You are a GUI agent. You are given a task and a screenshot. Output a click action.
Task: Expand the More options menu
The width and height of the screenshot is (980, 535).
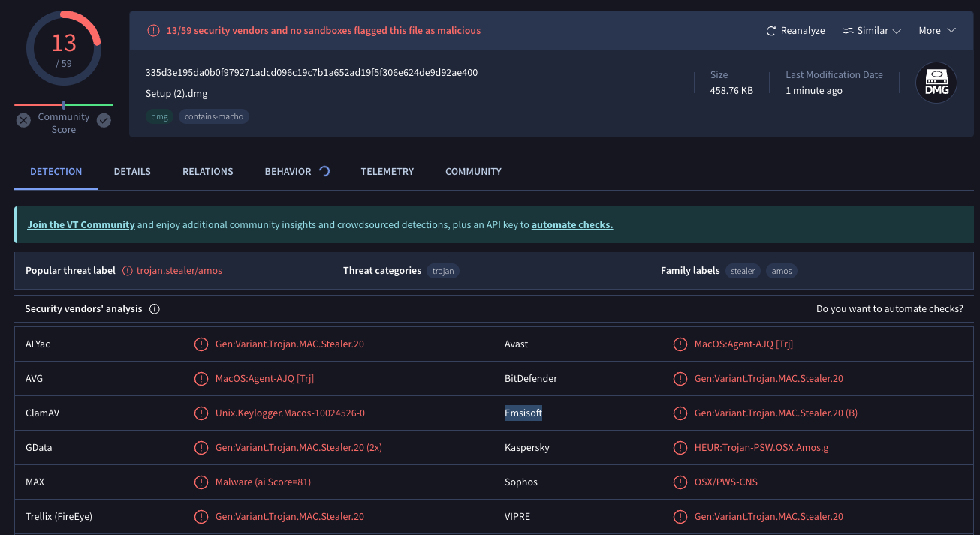click(x=936, y=31)
